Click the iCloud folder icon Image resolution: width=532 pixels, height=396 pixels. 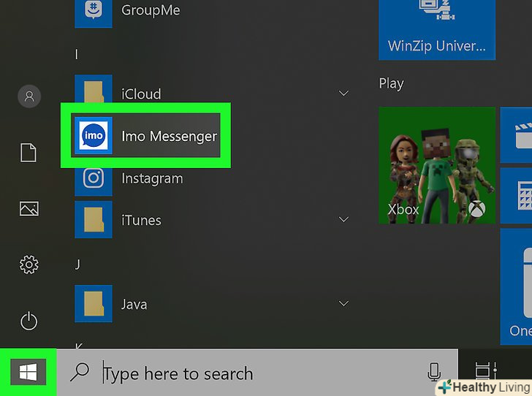tap(94, 89)
